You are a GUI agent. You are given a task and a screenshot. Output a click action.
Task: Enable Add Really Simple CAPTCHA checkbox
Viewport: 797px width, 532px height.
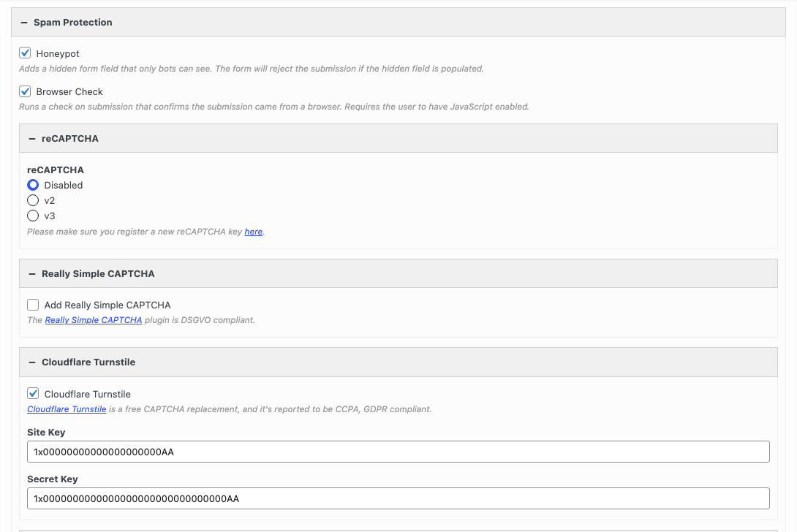tap(33, 305)
